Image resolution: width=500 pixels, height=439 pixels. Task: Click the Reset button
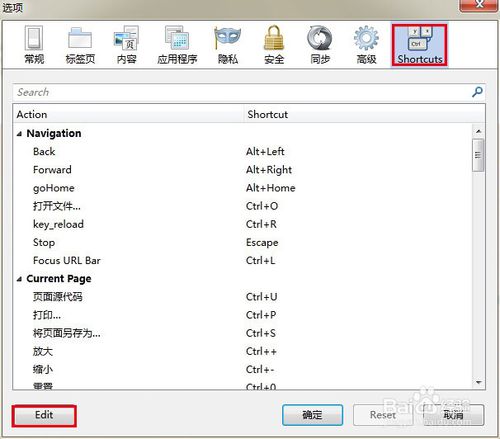(383, 415)
